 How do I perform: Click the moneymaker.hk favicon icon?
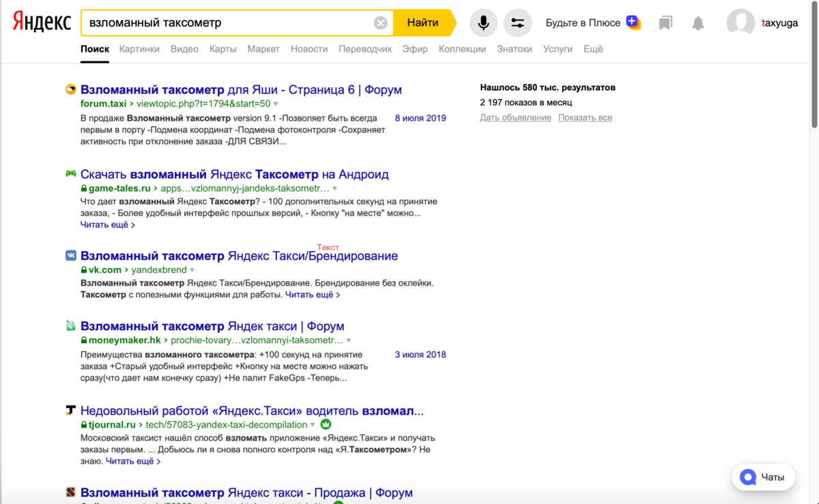(70, 326)
